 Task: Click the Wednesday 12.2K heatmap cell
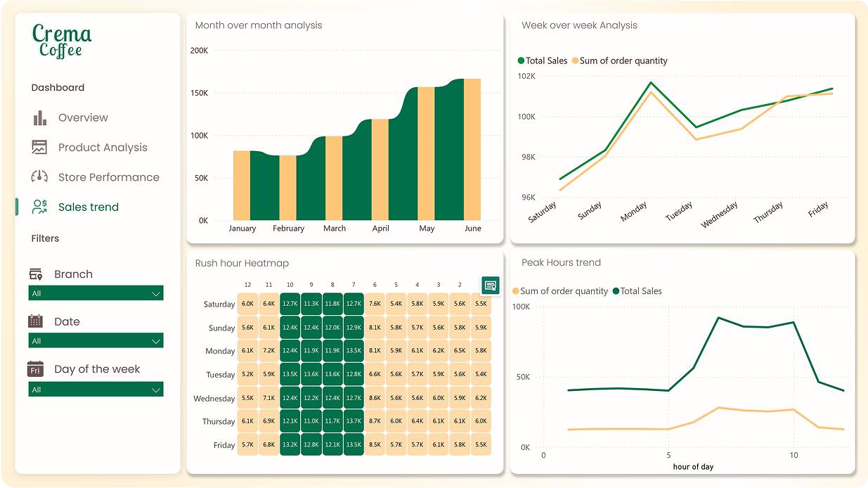[311, 398]
